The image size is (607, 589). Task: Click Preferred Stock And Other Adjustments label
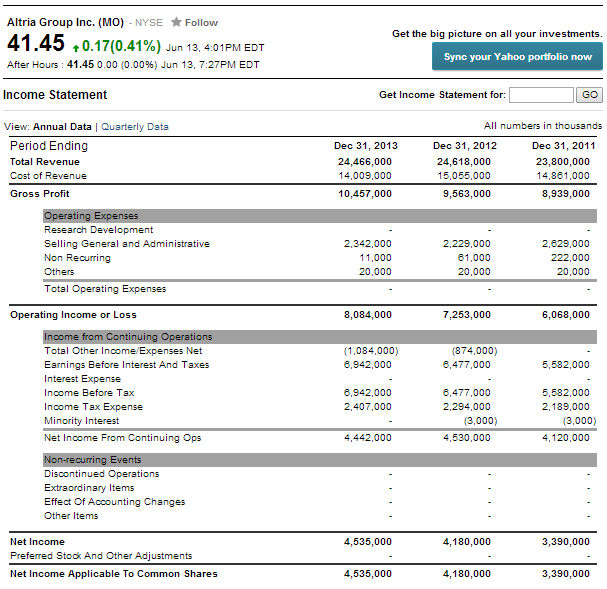click(101, 556)
